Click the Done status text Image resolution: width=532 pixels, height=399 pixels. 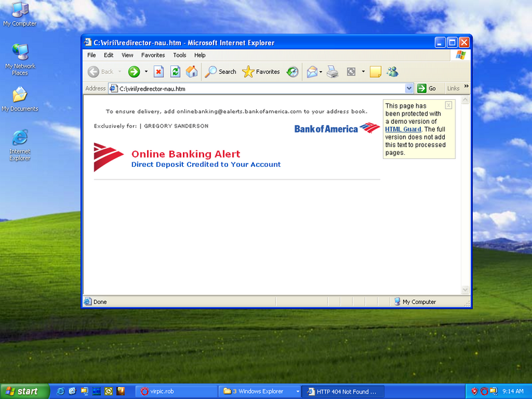100,302
